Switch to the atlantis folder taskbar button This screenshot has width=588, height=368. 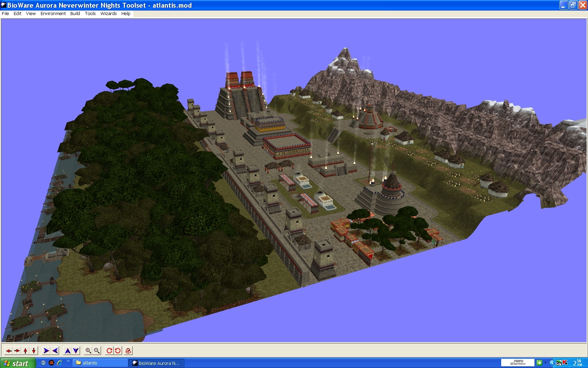click(x=100, y=363)
